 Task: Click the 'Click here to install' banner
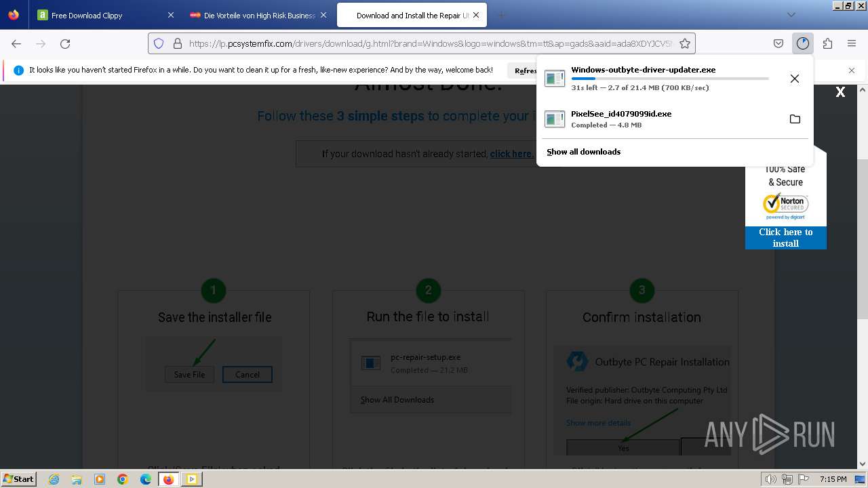point(786,238)
